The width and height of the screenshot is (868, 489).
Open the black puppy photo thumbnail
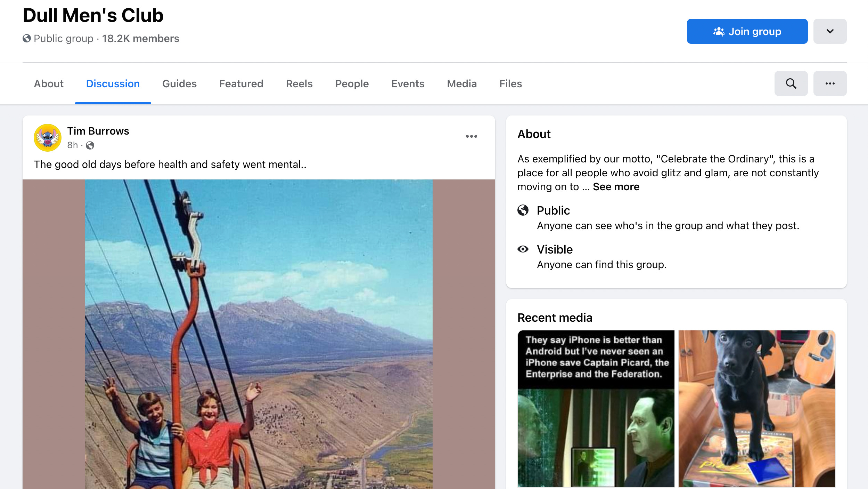(756, 409)
